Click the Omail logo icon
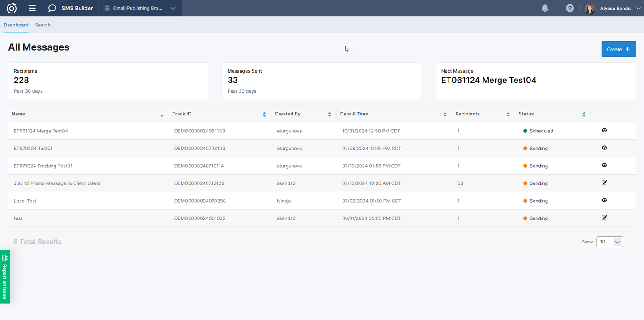 (12, 8)
